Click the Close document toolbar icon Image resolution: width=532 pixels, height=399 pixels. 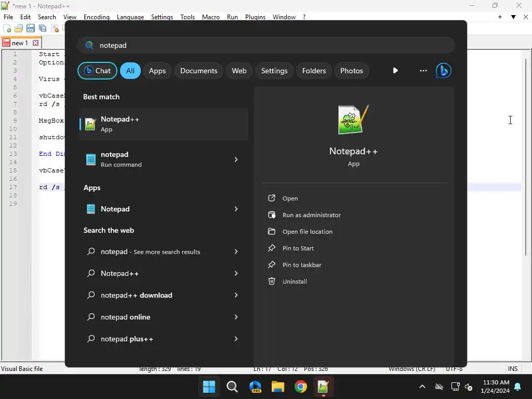pyautogui.click(x=55, y=28)
